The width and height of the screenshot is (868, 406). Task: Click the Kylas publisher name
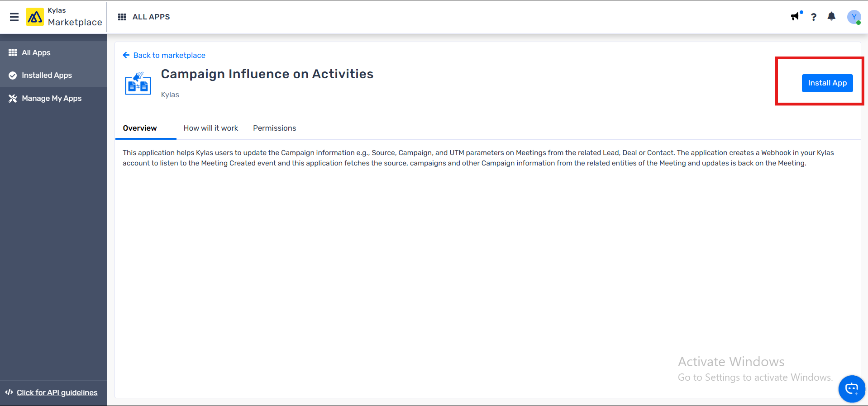point(170,95)
